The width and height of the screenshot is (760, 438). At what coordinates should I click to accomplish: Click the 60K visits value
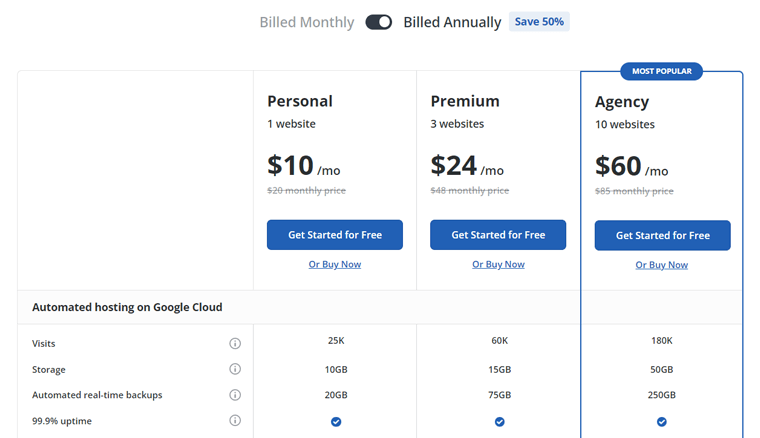coord(500,341)
